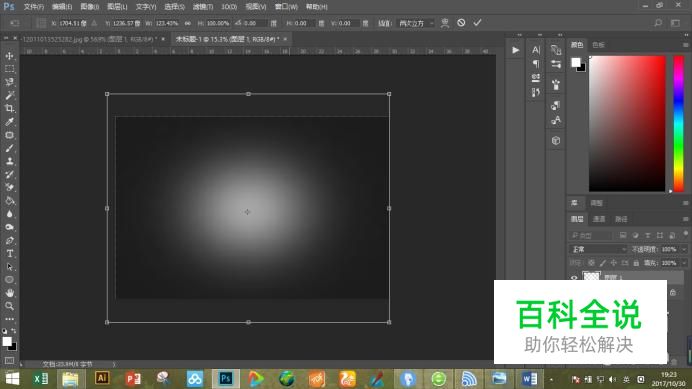Image resolution: width=692 pixels, height=389 pixels.
Task: Expand the status bar info arrow
Action: tap(114, 364)
